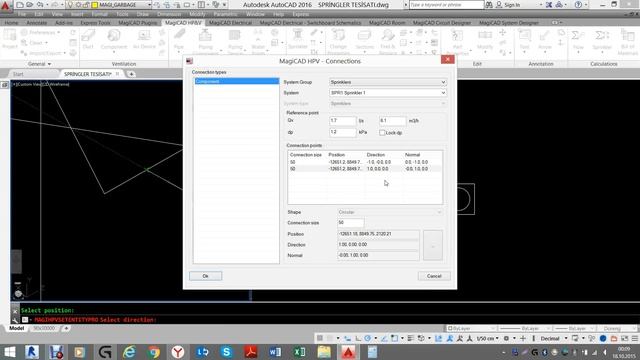Click the Connection size input field
This screenshot has width=640, height=360.
point(350,223)
